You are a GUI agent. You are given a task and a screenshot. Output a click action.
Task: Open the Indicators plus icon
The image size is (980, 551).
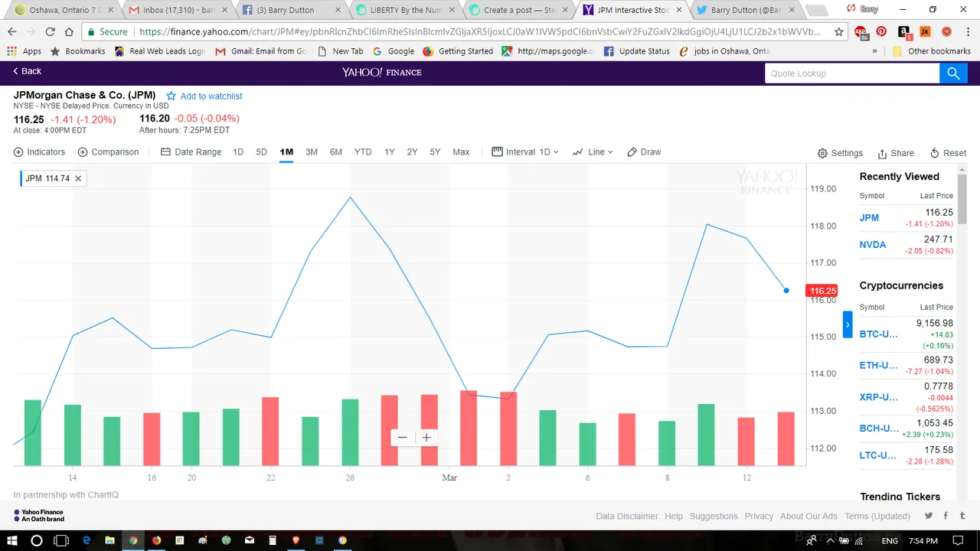pos(18,152)
